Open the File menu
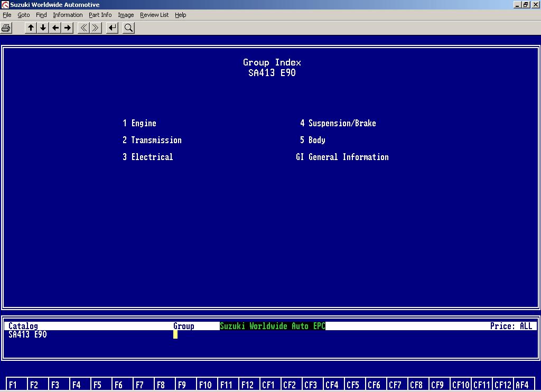Viewport: 541px width, 392px height. tap(7, 15)
